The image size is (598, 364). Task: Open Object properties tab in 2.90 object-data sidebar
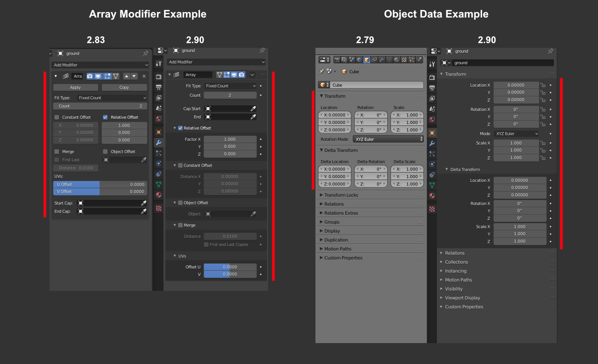(x=432, y=133)
